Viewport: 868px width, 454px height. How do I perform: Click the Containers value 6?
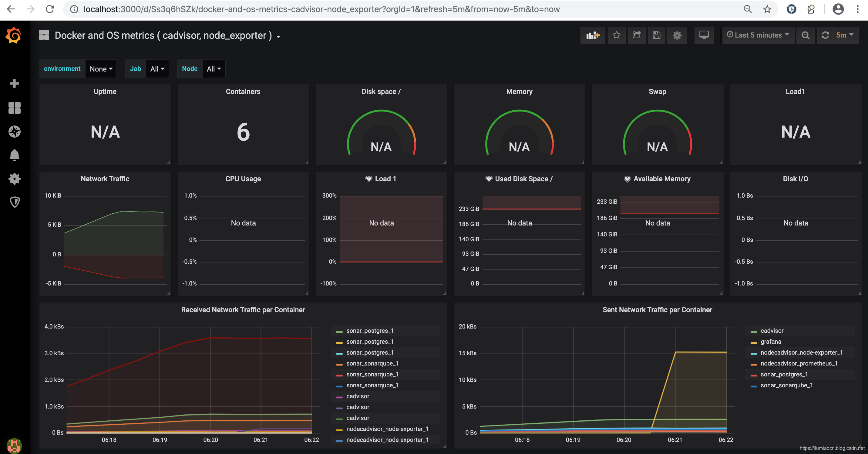click(x=243, y=132)
